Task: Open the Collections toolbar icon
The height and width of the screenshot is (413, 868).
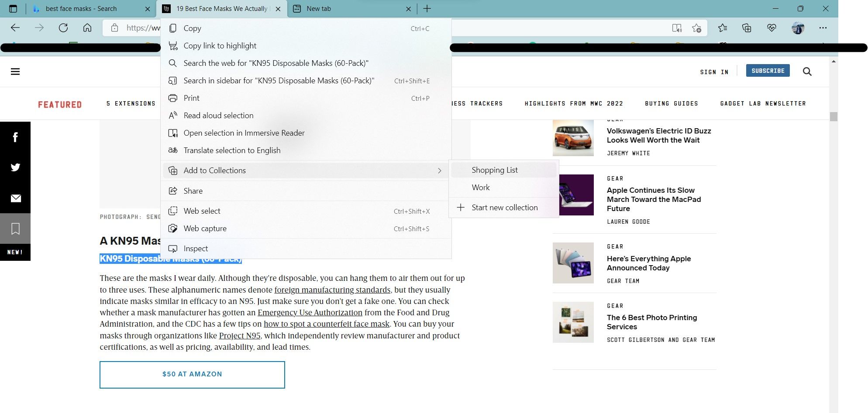Action: [x=747, y=28]
